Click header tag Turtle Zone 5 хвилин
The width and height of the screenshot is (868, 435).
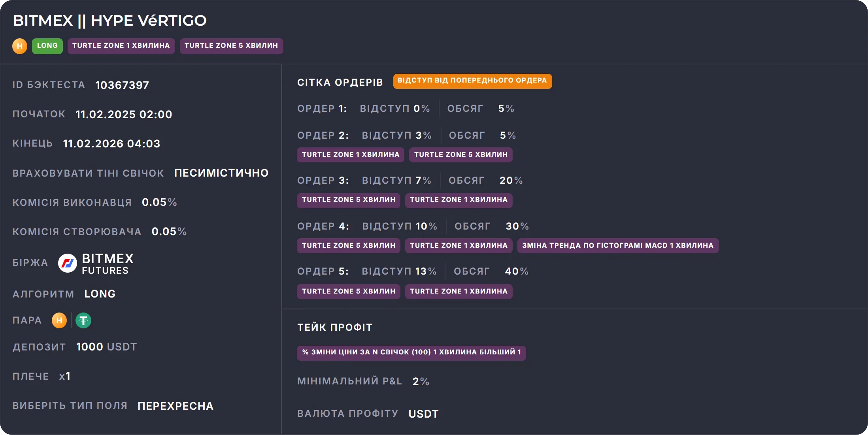231,46
